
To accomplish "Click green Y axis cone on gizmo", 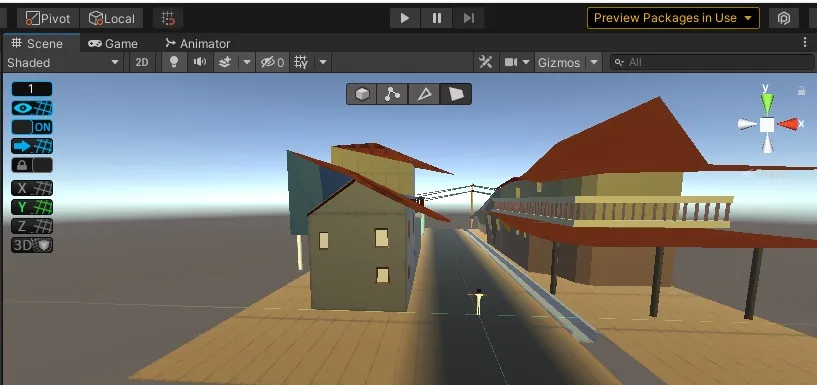I will (766, 103).
